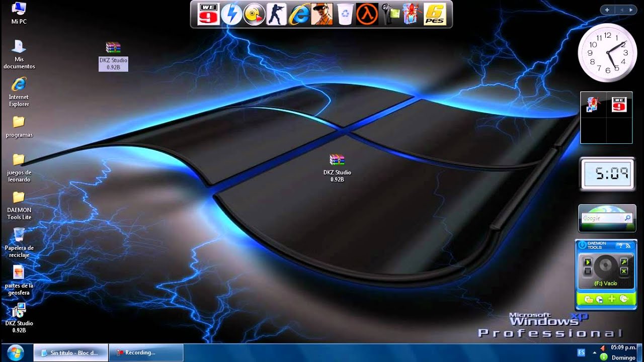
Task: Open Internet Explorer from the top dock
Action: tap(299, 14)
